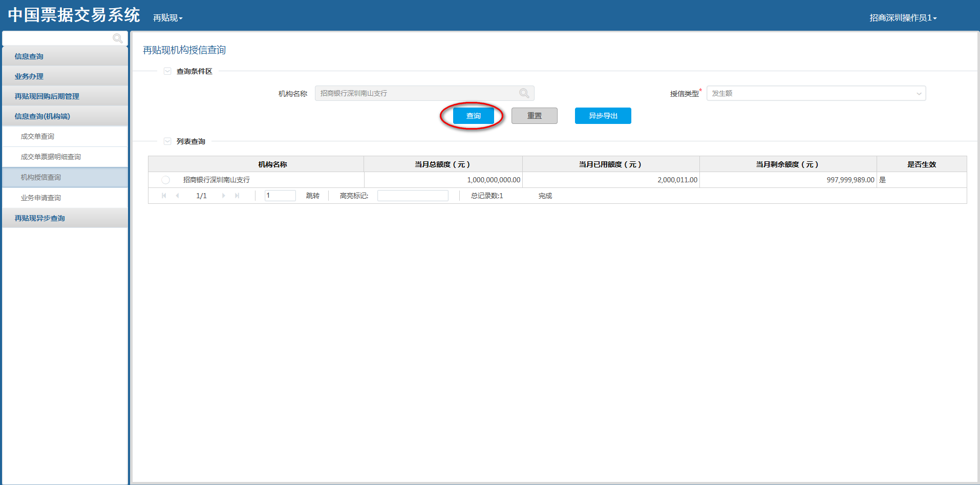Click the 异步导出 button

(x=603, y=116)
